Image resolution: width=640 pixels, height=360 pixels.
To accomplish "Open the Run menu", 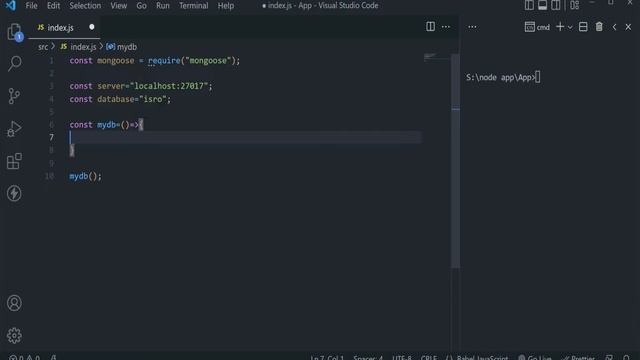I will click(x=162, y=6).
